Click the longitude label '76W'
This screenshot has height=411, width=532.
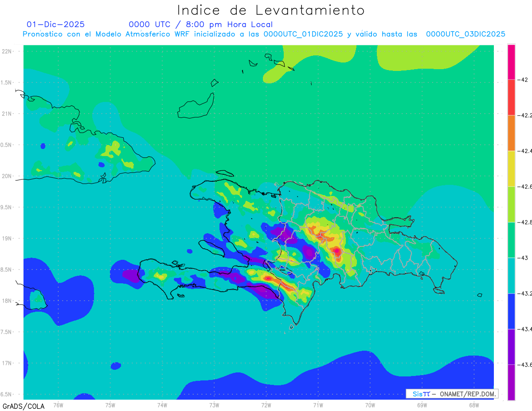(x=58, y=405)
